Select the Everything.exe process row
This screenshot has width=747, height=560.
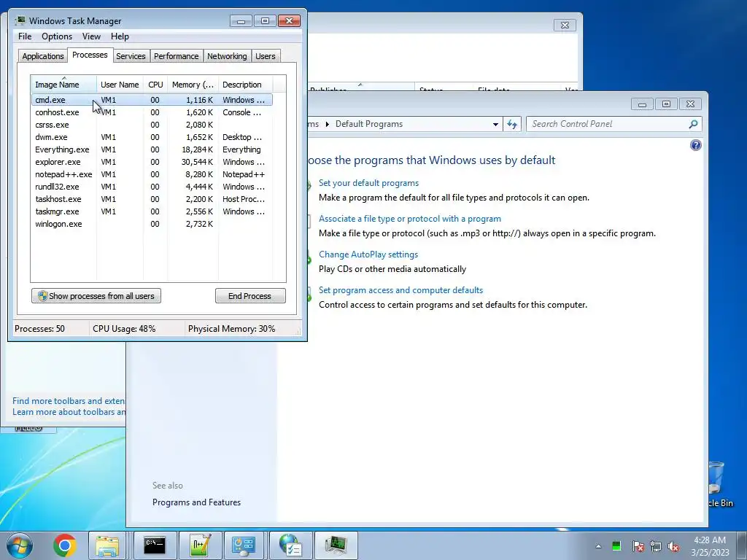pos(152,149)
